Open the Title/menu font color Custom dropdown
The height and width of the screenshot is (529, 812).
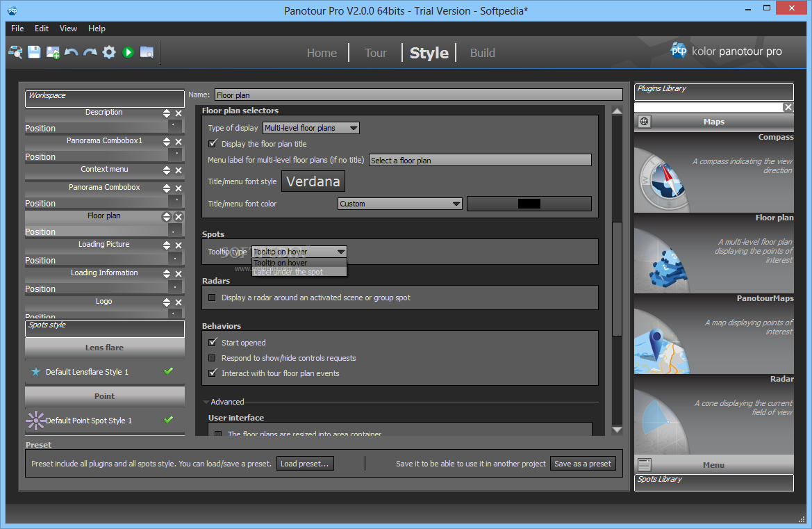coord(400,204)
